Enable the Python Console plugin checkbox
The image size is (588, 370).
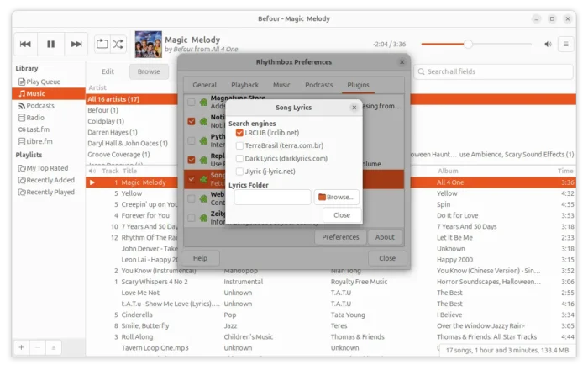point(192,140)
